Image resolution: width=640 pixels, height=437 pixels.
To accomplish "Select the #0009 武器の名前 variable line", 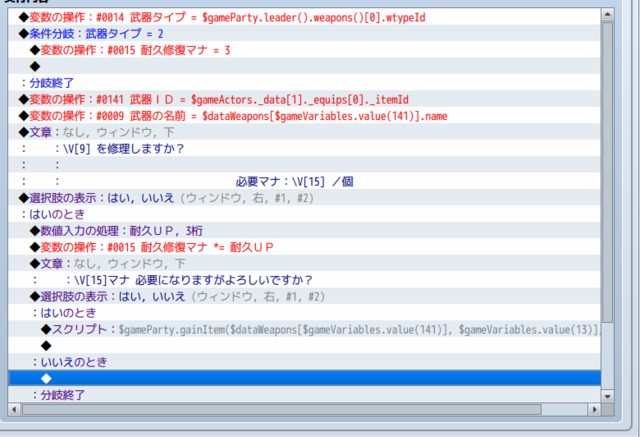I will click(304, 116).
